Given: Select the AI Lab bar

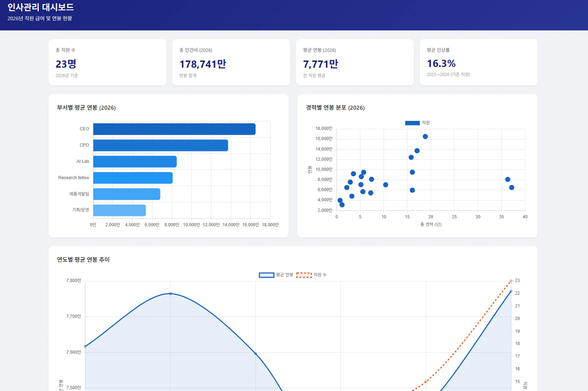Looking at the screenshot, I should point(135,161).
